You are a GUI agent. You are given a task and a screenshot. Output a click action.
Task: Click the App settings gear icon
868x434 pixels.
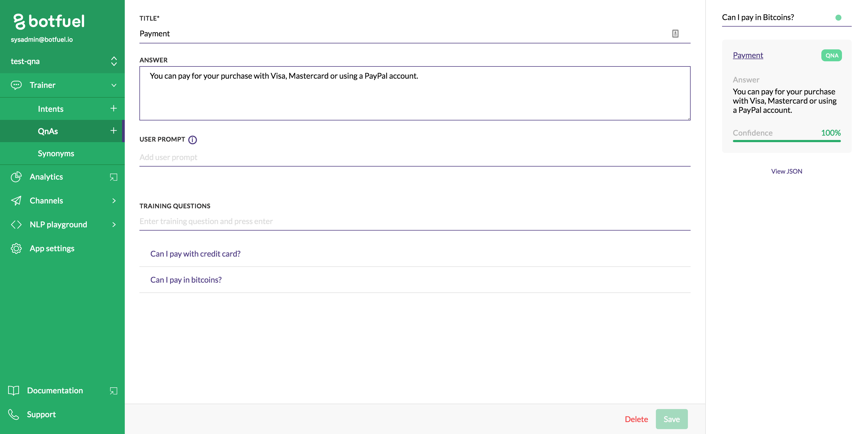tap(16, 248)
